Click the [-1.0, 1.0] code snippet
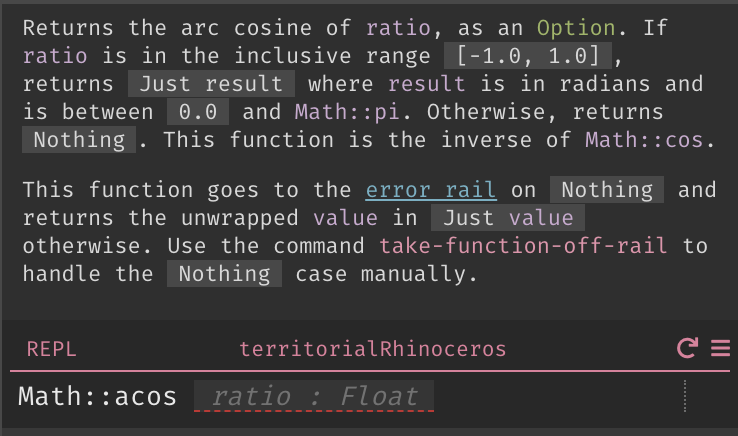This screenshot has width=738, height=436. point(528,56)
